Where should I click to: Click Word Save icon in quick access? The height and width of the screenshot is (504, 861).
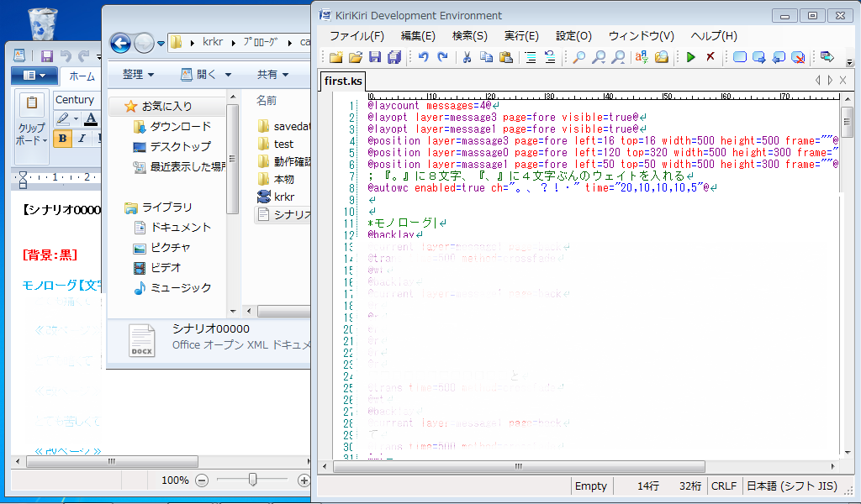[47, 56]
